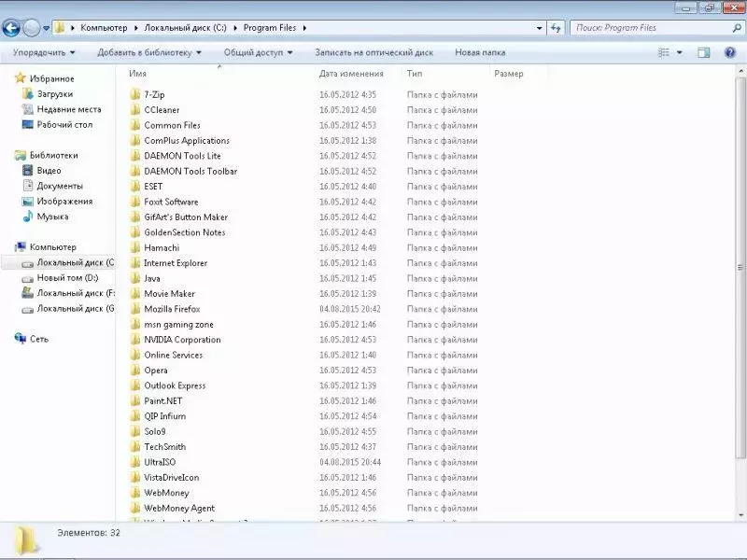This screenshot has width=747, height=560.
Task: Click the Back navigation arrow button
Action: pyautogui.click(x=11, y=28)
